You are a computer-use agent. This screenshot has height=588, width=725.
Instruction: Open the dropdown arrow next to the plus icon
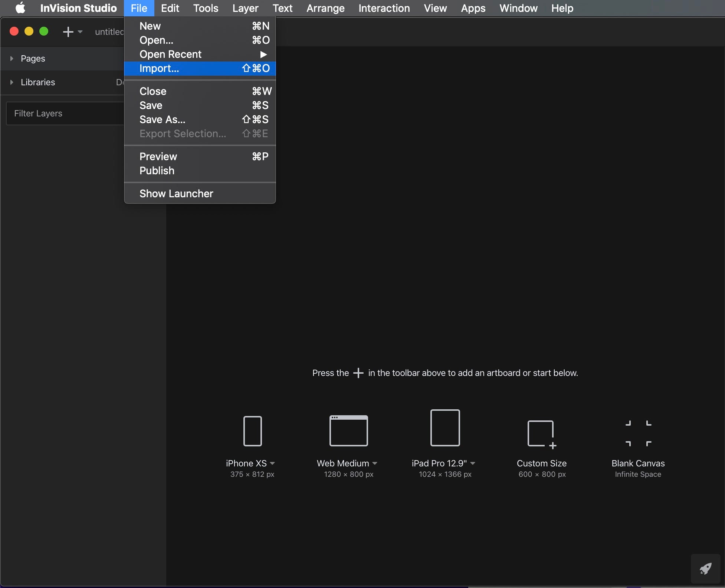tap(80, 32)
